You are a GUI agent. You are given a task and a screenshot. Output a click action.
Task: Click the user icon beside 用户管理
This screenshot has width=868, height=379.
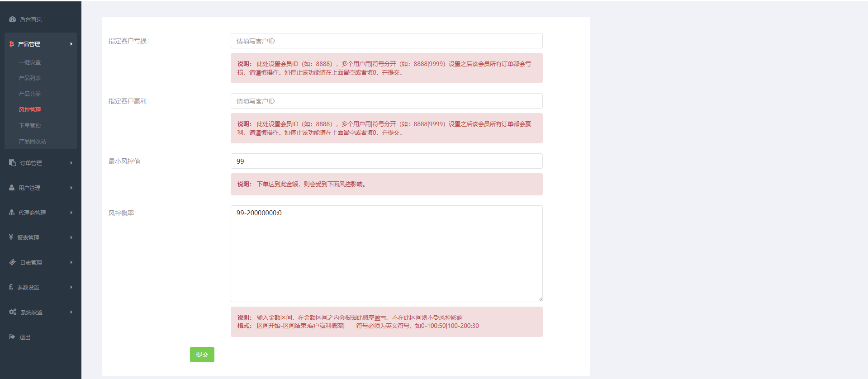pos(12,187)
